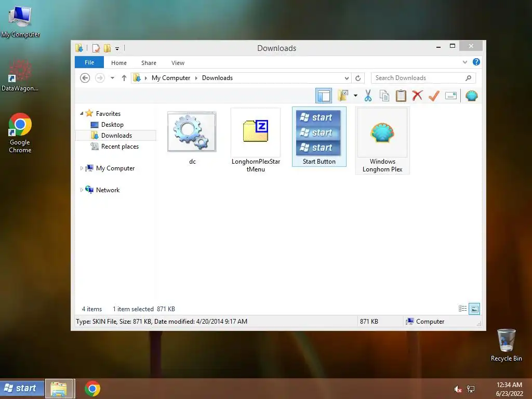This screenshot has width=532, height=399.
Task: Copy the selected file via toolbar
Action: pos(384,96)
